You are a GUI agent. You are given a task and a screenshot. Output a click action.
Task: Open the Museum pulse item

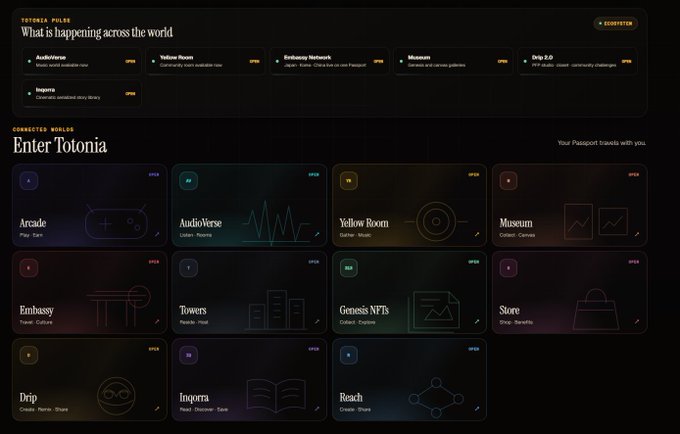click(454, 61)
